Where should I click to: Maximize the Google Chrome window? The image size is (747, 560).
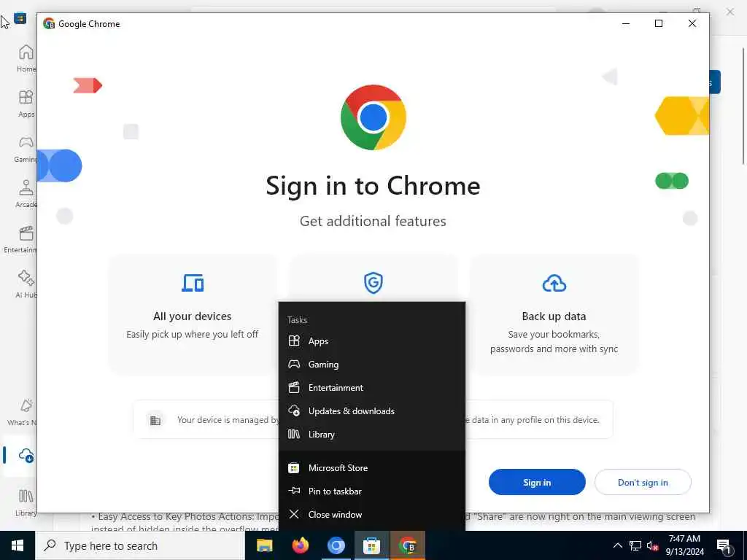(659, 23)
